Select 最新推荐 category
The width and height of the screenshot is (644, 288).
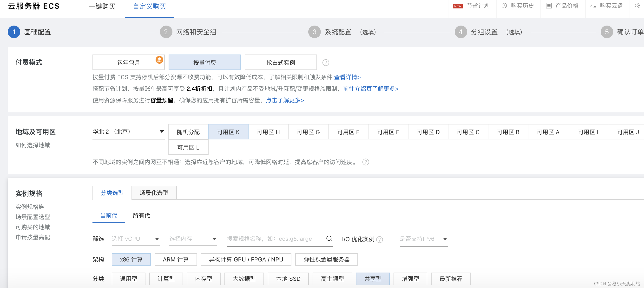pos(451,279)
